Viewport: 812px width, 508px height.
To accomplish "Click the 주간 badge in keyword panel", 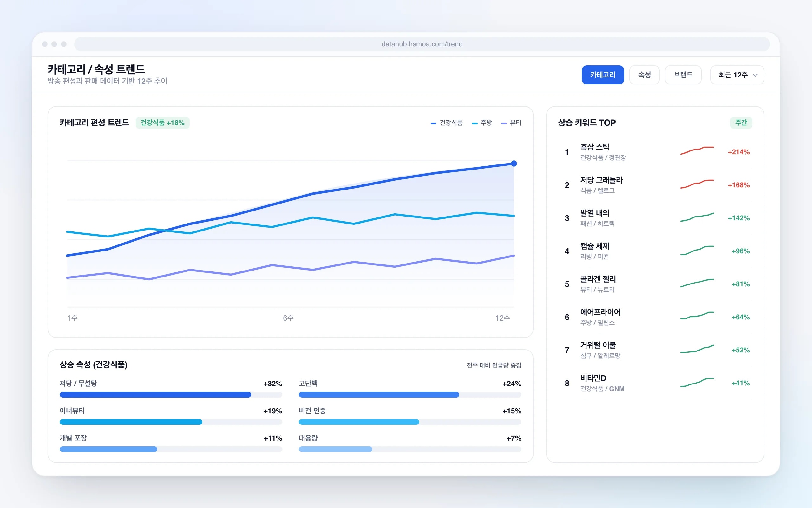I will point(741,123).
